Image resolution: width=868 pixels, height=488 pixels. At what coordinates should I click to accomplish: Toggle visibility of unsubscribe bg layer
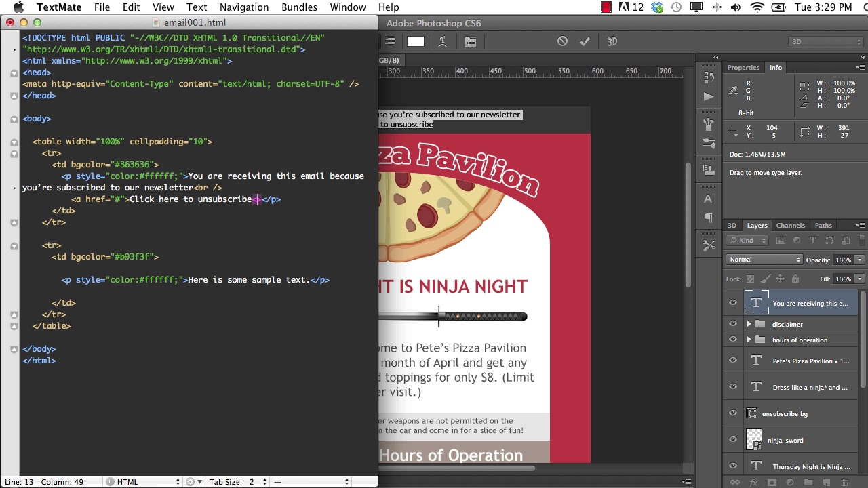pos(732,413)
